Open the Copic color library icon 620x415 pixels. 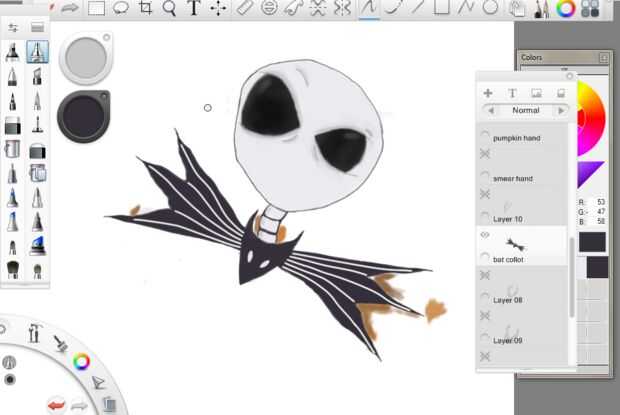pos(590,9)
